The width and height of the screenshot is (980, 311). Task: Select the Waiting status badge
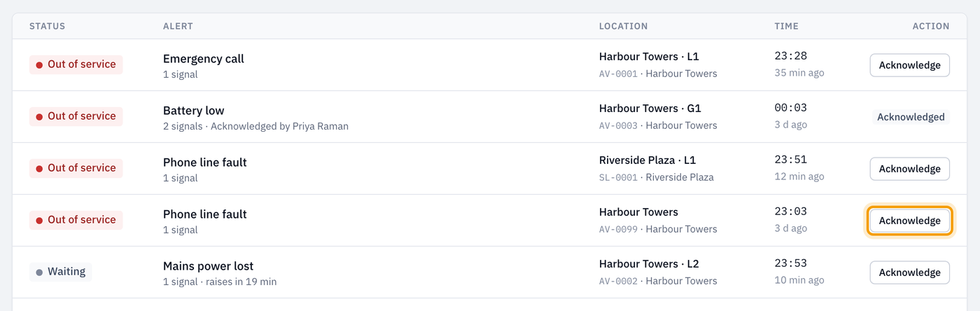tap(60, 272)
